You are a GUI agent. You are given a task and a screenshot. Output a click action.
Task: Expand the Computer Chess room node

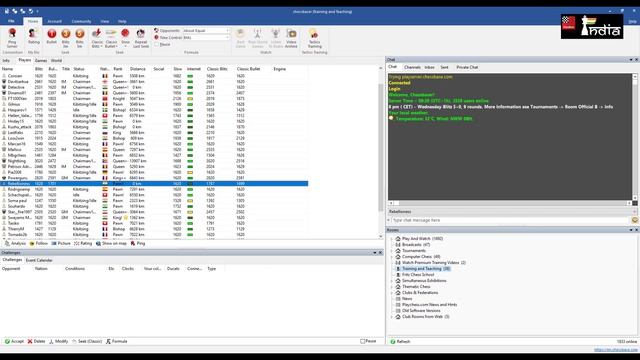tap(392, 257)
